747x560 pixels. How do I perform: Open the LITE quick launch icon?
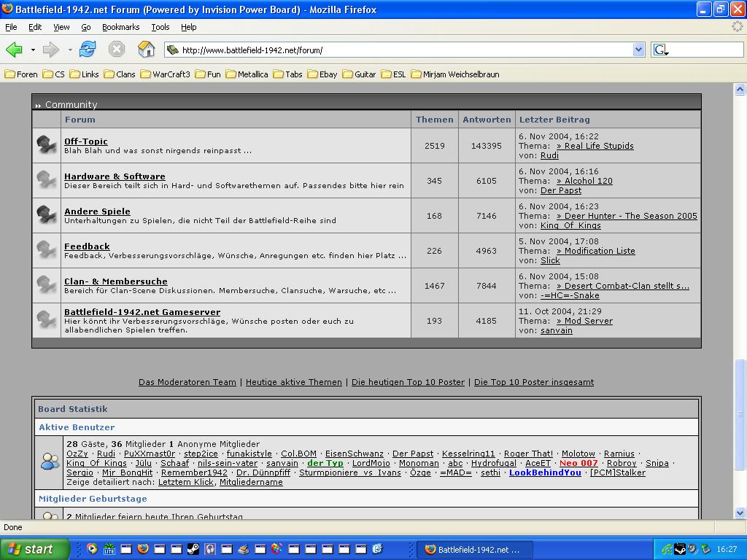[109, 549]
